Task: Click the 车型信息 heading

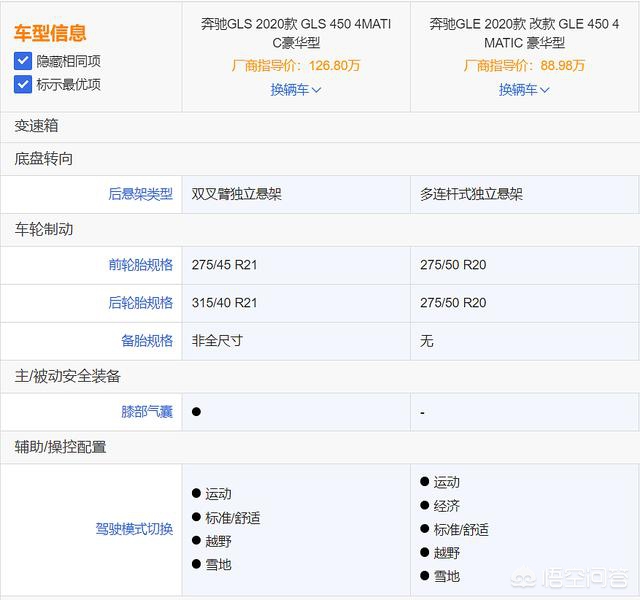Action: pyautogui.click(x=50, y=33)
